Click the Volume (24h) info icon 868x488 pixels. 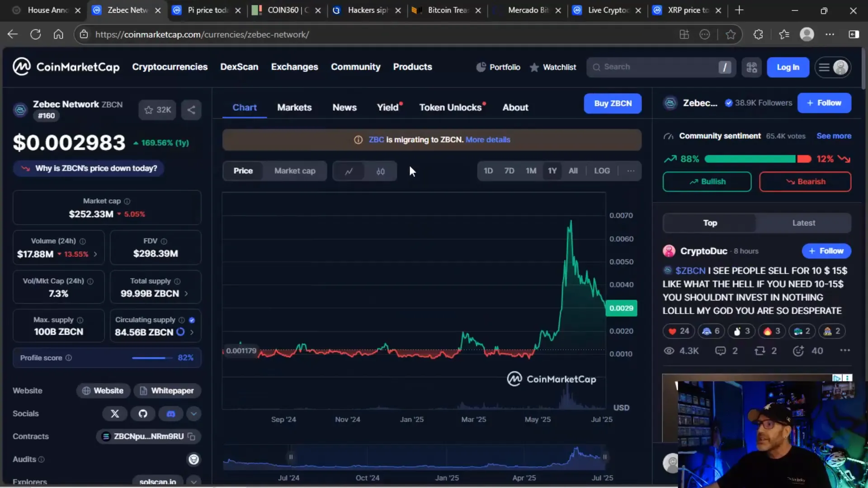(83, 241)
